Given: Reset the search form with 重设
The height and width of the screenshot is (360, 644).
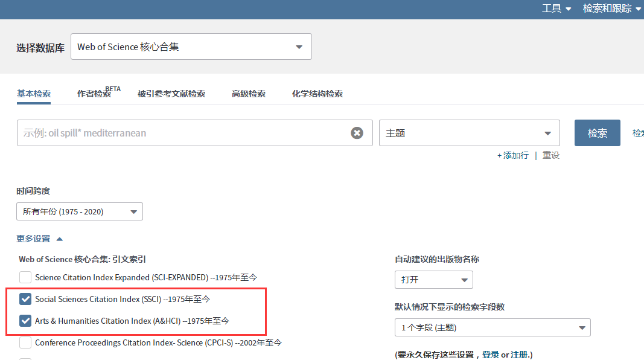Looking at the screenshot, I should coord(551,155).
